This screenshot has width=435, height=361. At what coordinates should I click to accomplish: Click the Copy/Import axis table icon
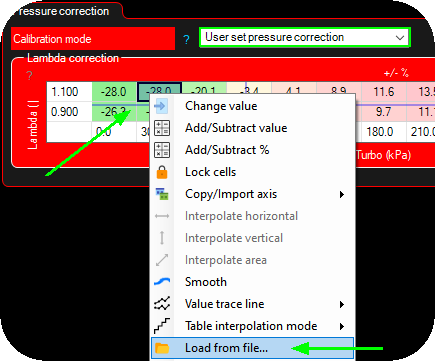[x=162, y=194]
